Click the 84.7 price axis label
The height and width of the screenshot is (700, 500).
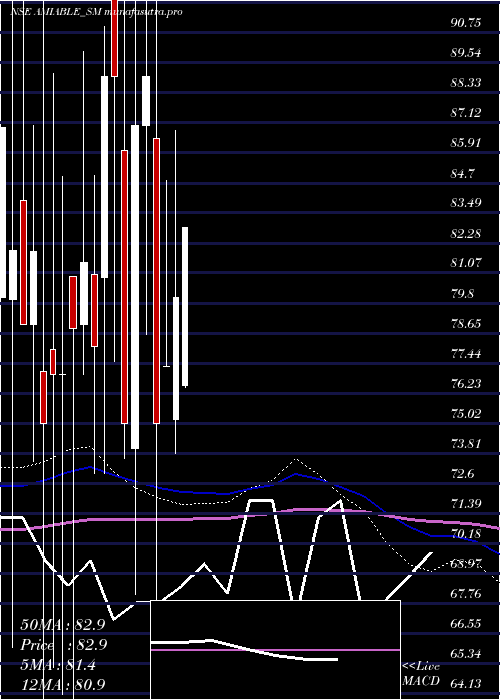coord(463,173)
